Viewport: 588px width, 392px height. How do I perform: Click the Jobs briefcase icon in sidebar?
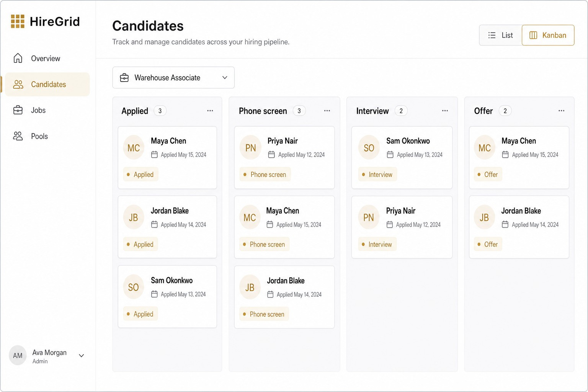point(18,110)
